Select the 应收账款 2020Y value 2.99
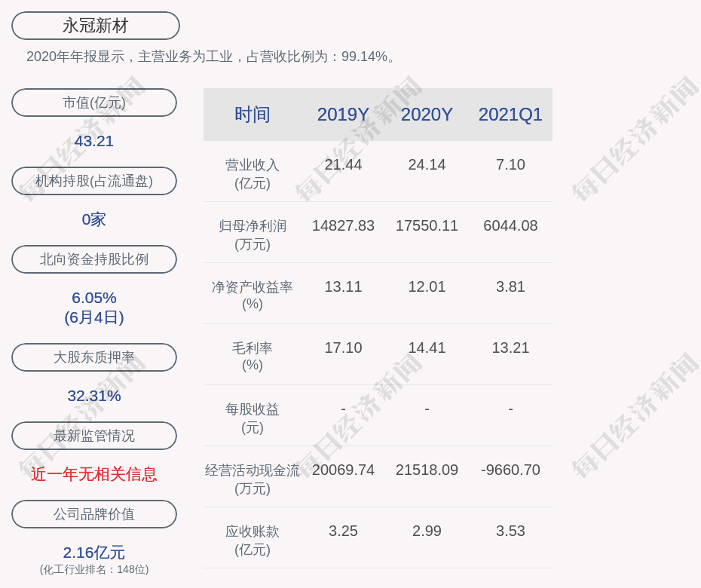701x588 pixels. click(x=427, y=531)
